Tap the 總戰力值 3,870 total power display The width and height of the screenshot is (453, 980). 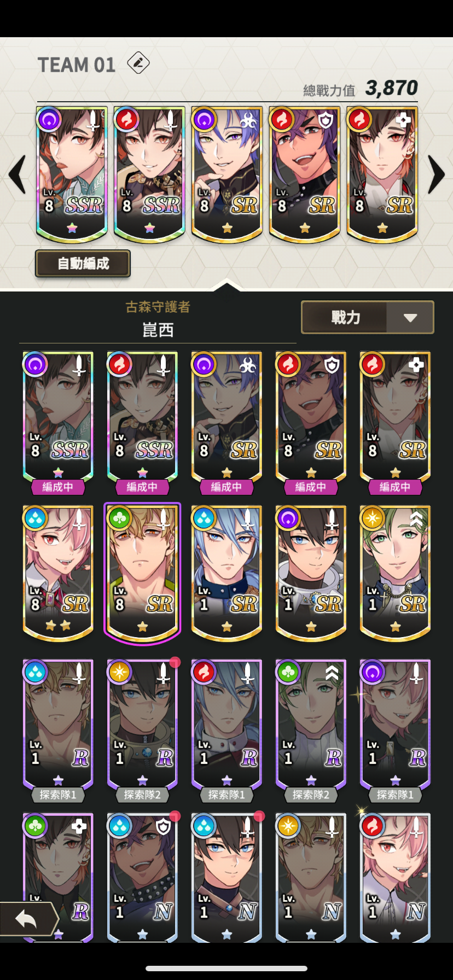[361, 89]
